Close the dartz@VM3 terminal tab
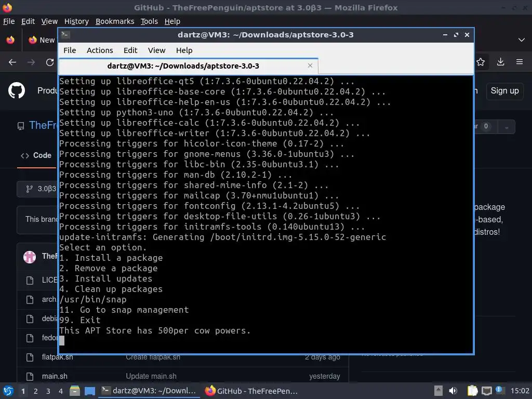This screenshot has width=532, height=399. pos(310,65)
